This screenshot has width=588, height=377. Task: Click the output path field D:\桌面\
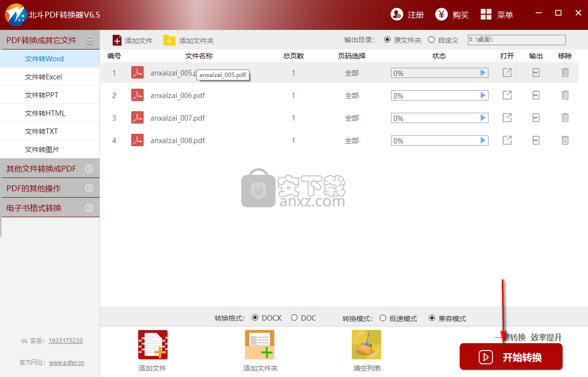[516, 40]
